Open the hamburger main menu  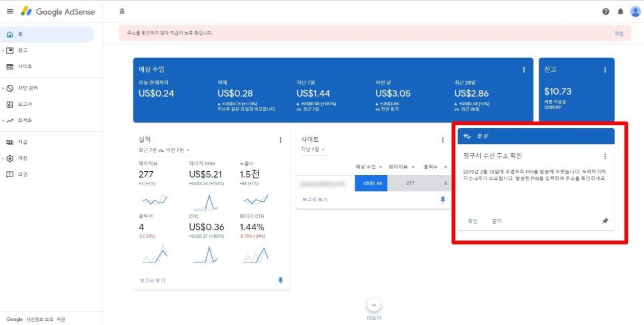[x=10, y=11]
